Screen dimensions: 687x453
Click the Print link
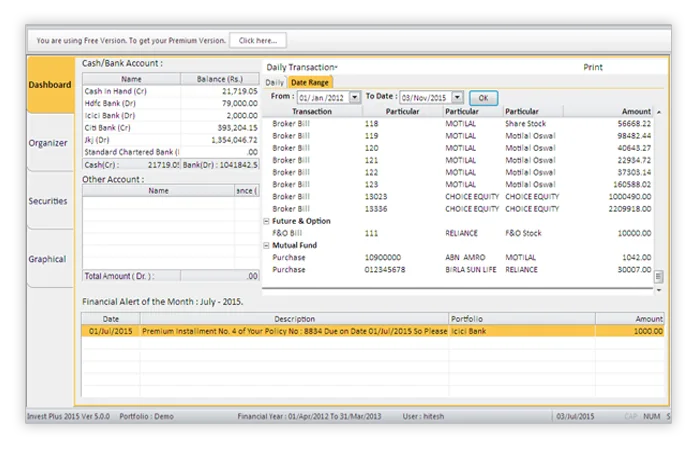click(593, 67)
